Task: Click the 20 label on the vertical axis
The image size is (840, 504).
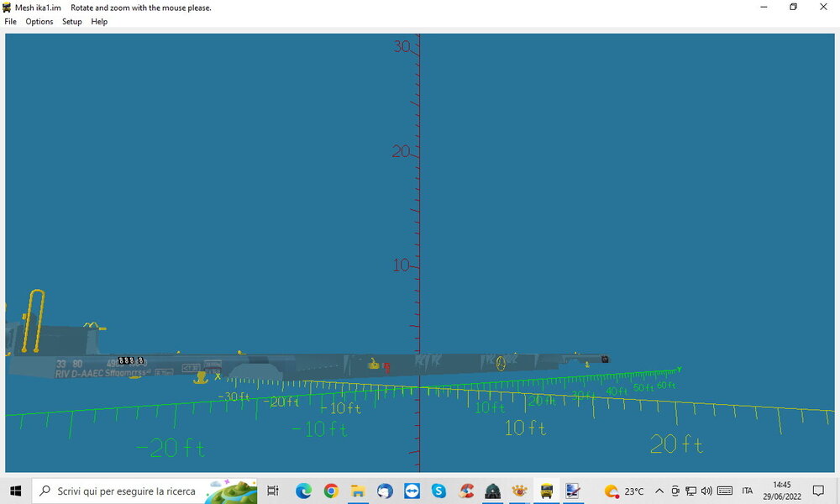Action: pos(401,151)
